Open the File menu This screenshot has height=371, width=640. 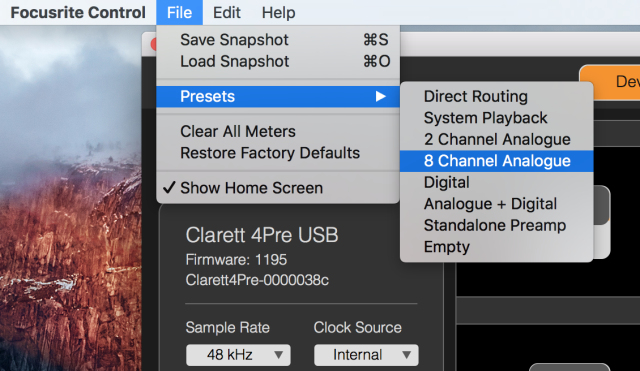tap(179, 13)
